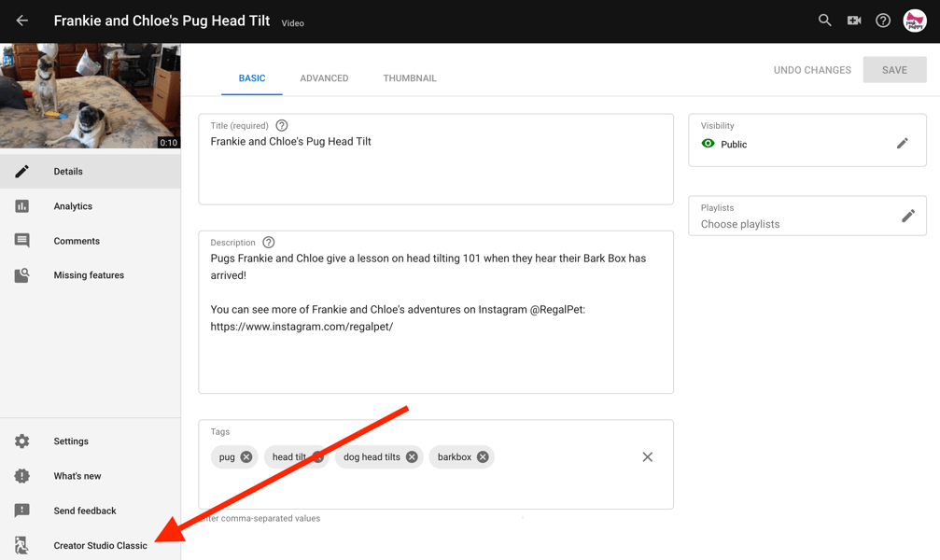Click into the Description text area

tap(436, 313)
